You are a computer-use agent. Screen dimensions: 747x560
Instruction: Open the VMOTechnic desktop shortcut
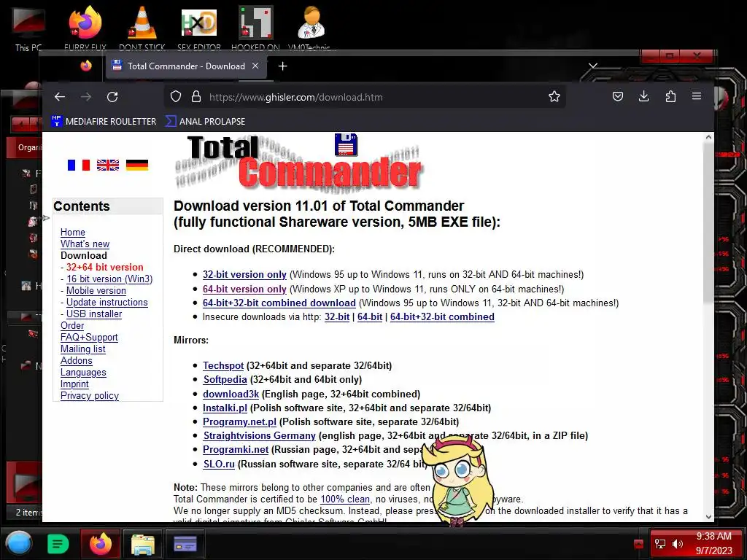310,28
